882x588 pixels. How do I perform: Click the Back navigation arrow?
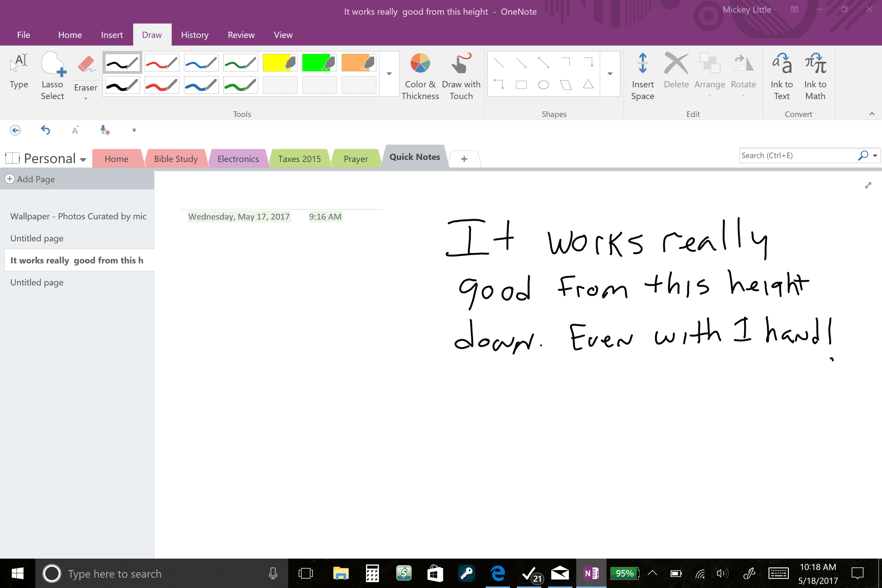(x=15, y=130)
